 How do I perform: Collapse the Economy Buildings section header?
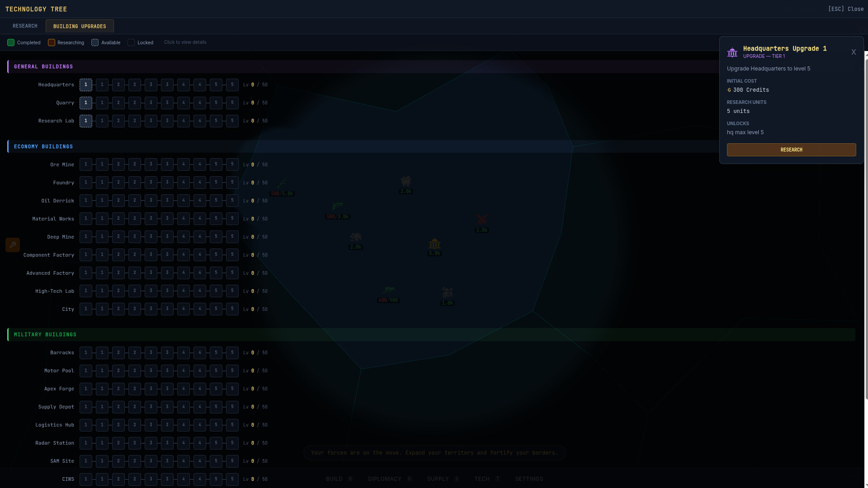point(43,146)
